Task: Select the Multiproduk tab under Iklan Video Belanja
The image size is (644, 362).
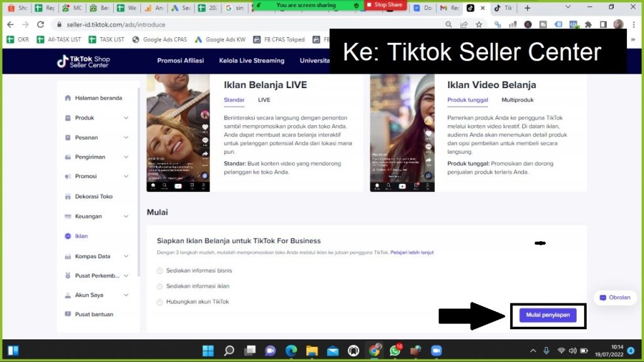Action: [517, 100]
